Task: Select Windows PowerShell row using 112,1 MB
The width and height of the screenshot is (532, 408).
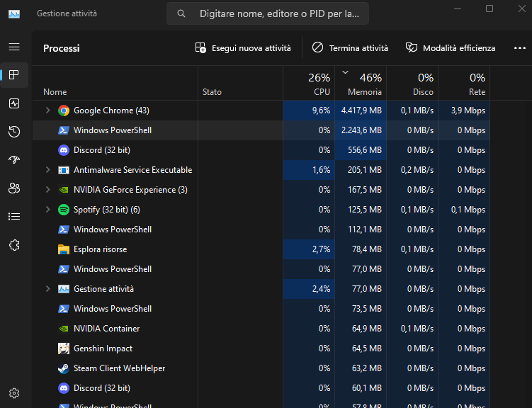Action: point(261,229)
